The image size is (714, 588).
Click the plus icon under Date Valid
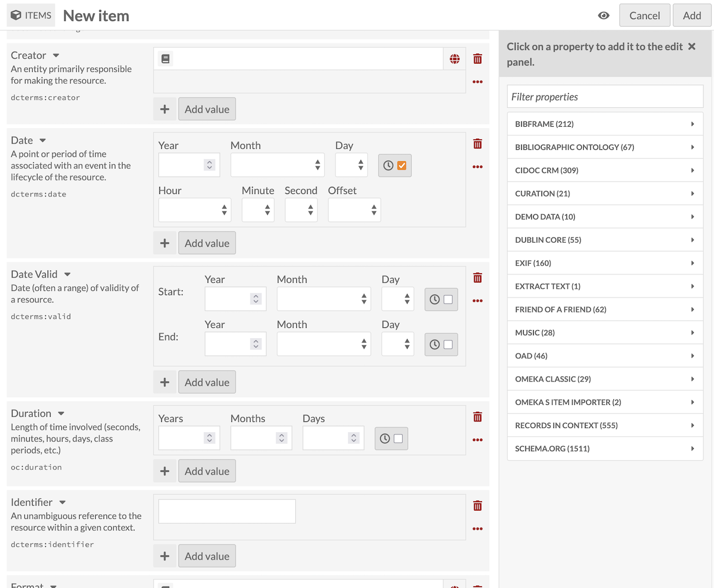pyautogui.click(x=165, y=382)
